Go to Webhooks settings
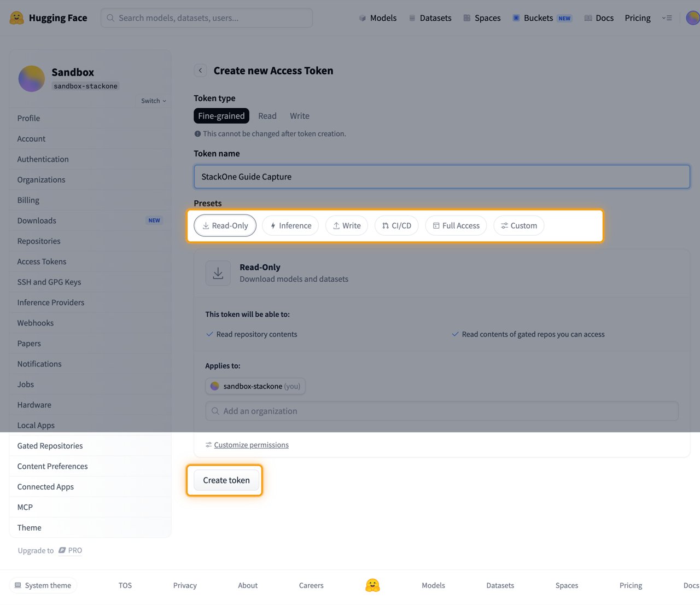The width and height of the screenshot is (700, 605). [x=90, y=323]
